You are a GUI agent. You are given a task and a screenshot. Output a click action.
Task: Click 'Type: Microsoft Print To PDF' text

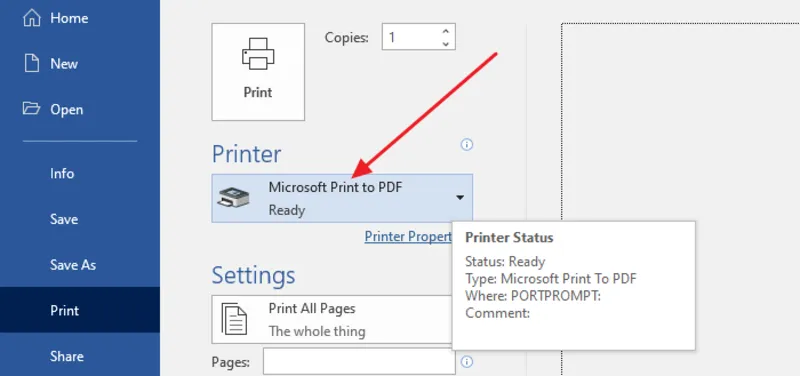coord(551,279)
